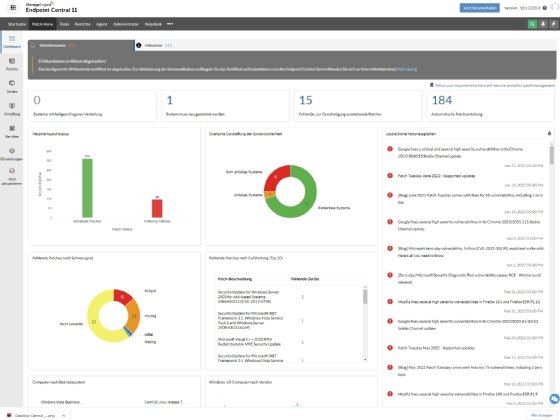
Task: Open the 0 systems with failed deployment card
Action: pos(92,106)
